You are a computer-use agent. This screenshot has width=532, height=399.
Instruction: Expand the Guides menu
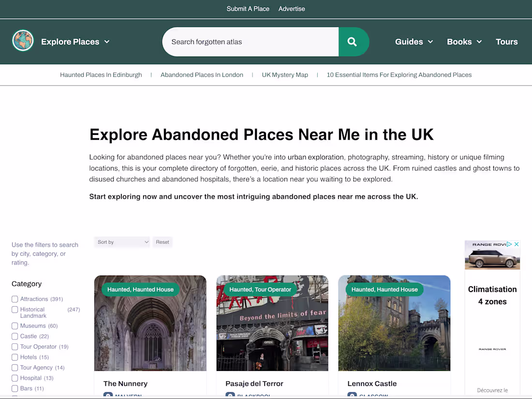pyautogui.click(x=414, y=42)
